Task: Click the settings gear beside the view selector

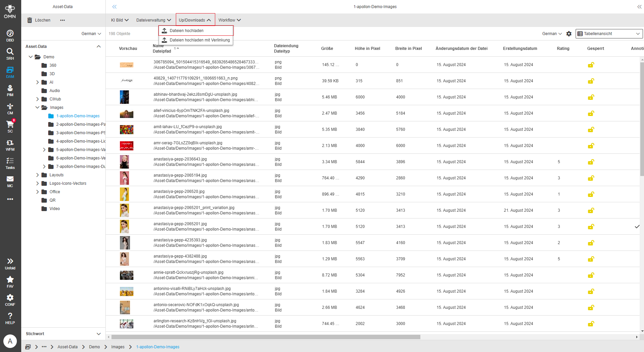Action: (569, 34)
